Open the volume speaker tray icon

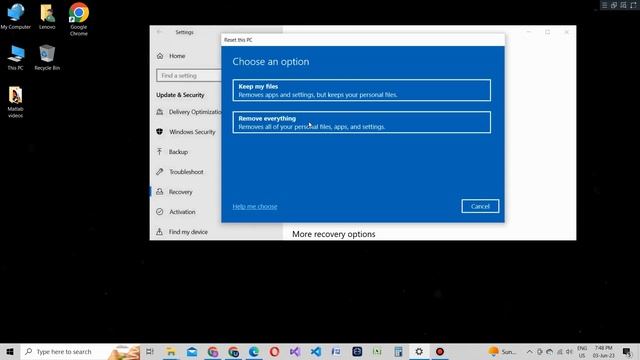569,351
